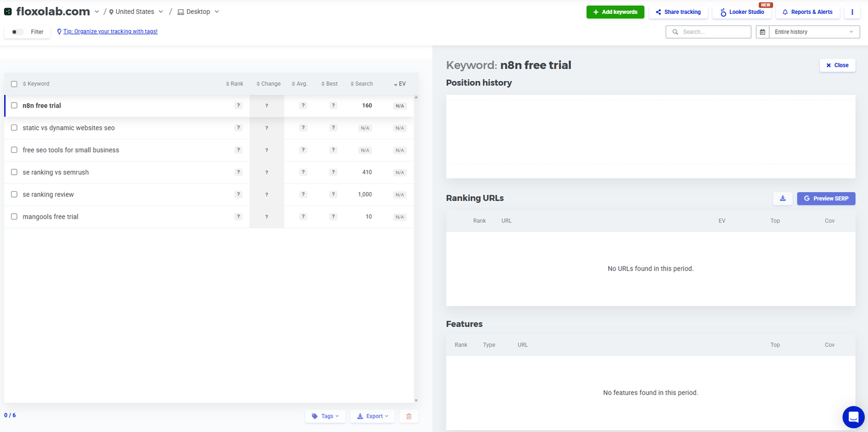Check the se ranking vs semrush checkbox
868x432 pixels.
click(14, 172)
